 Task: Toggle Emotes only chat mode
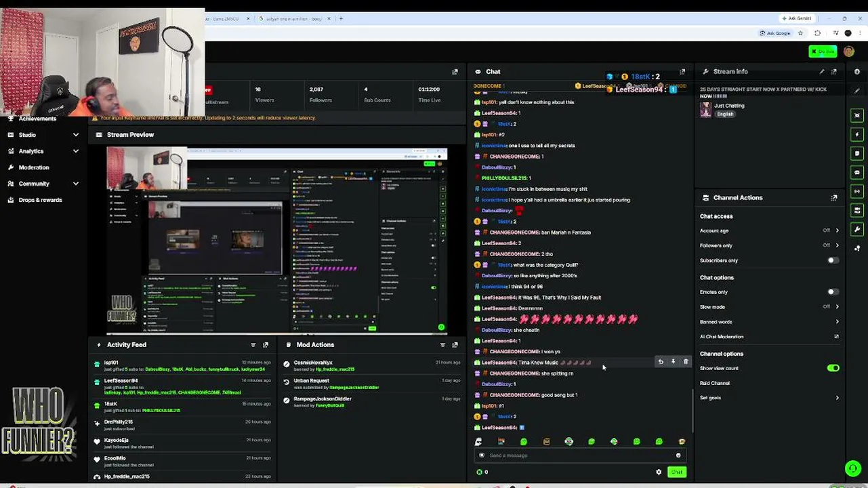833,292
